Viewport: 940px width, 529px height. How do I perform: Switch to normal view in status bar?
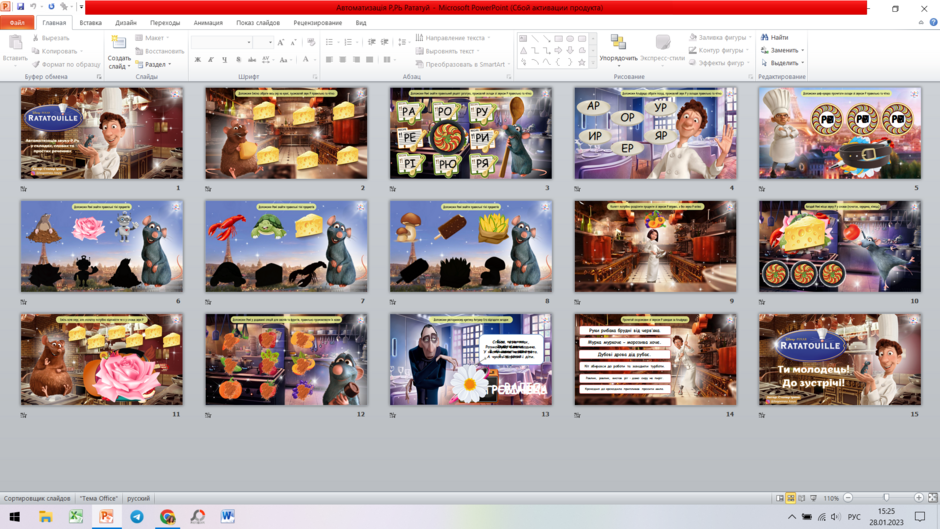click(x=780, y=498)
